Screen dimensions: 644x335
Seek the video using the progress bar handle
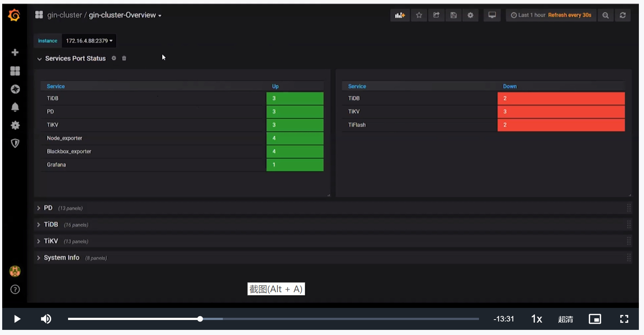pos(200,319)
